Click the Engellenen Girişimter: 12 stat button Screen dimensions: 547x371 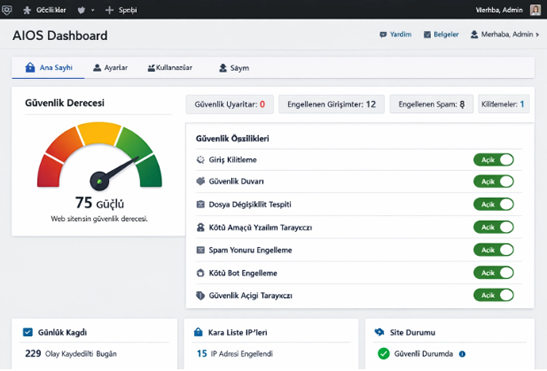tap(331, 104)
